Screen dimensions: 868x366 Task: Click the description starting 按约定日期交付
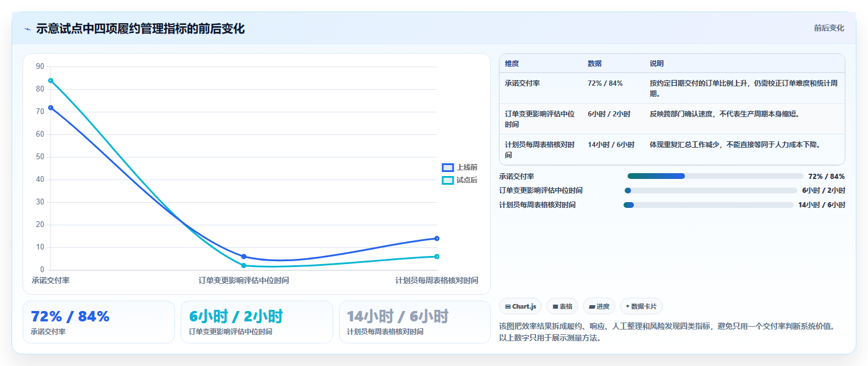pos(744,88)
